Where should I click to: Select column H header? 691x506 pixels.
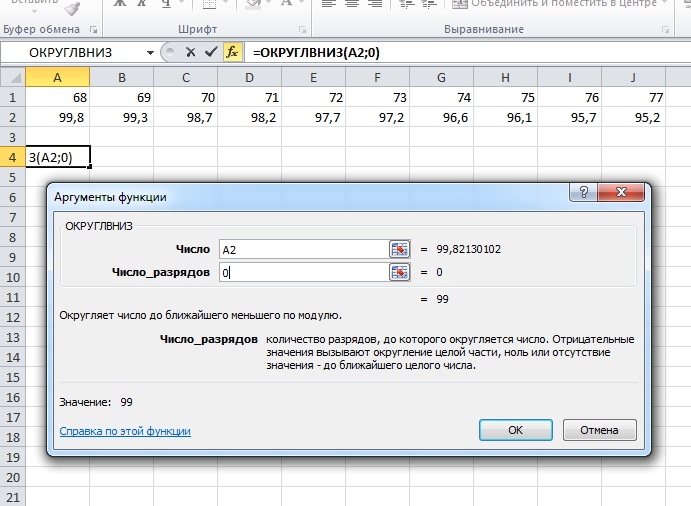coord(505,78)
